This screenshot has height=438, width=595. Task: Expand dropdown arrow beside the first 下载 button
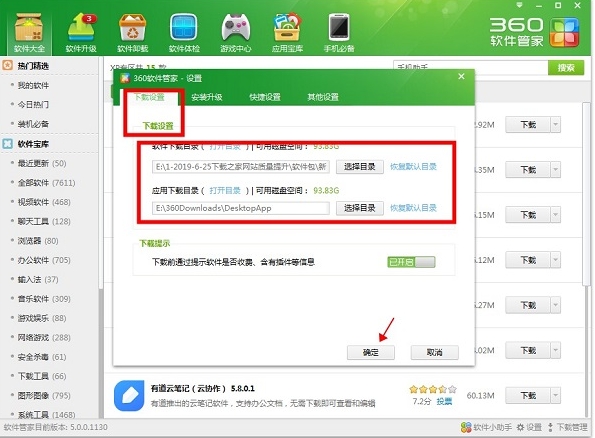coord(556,125)
